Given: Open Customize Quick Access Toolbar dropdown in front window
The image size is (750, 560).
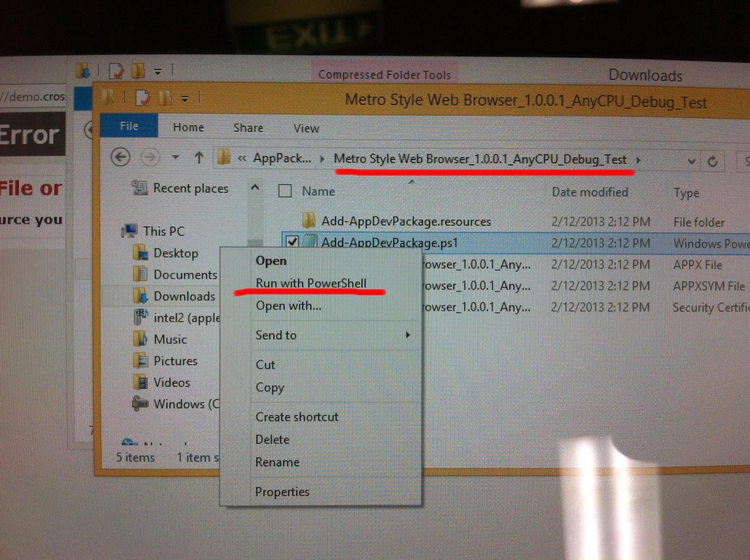Looking at the screenshot, I should tap(185, 99).
